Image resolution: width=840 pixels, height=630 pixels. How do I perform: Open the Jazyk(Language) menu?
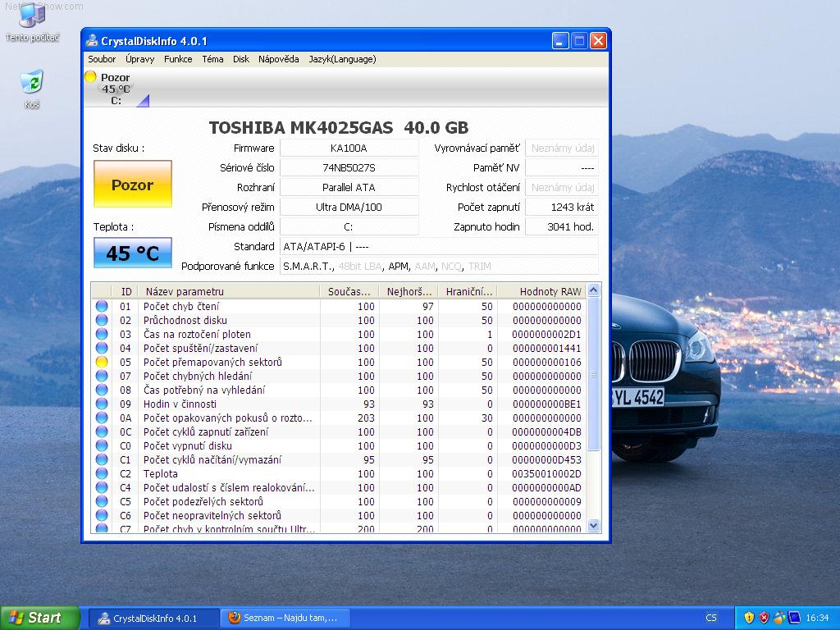342,59
